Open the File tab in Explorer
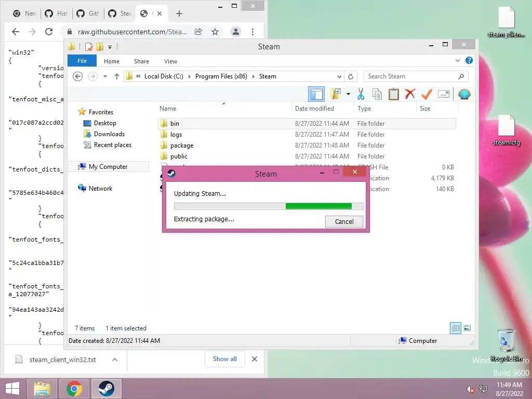The height and width of the screenshot is (399, 532). pos(82,61)
